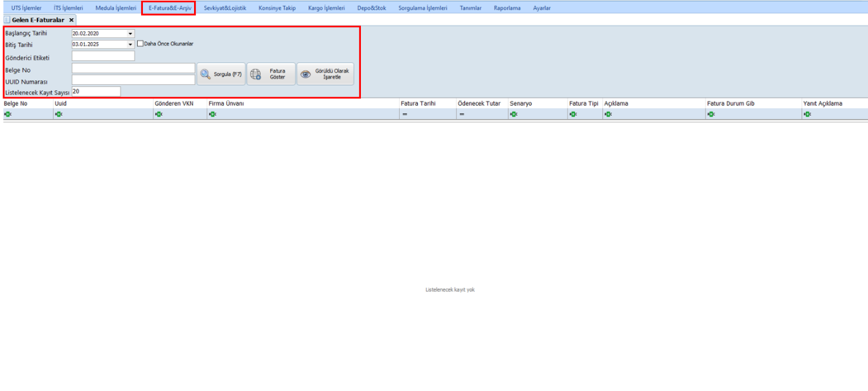Open the Depo&Stok menu
The width and height of the screenshot is (868, 391).
tap(371, 8)
